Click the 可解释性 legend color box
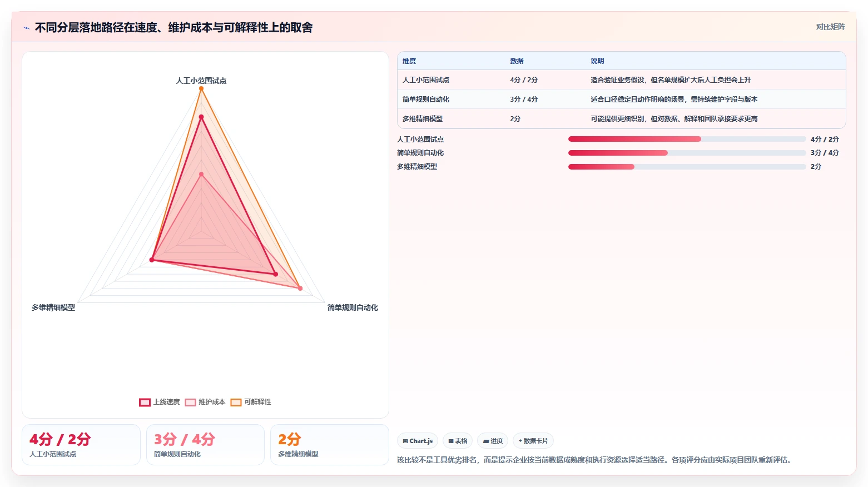The height and width of the screenshot is (487, 868). click(236, 402)
